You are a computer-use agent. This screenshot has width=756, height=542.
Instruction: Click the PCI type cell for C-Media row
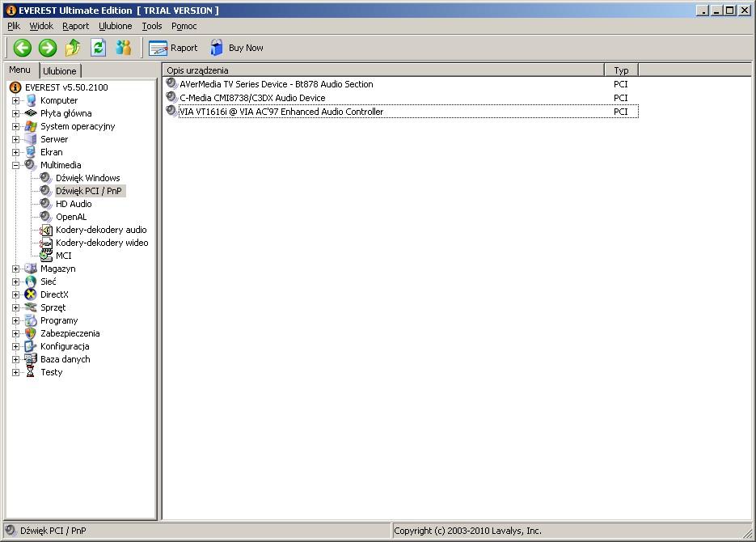pyautogui.click(x=620, y=98)
